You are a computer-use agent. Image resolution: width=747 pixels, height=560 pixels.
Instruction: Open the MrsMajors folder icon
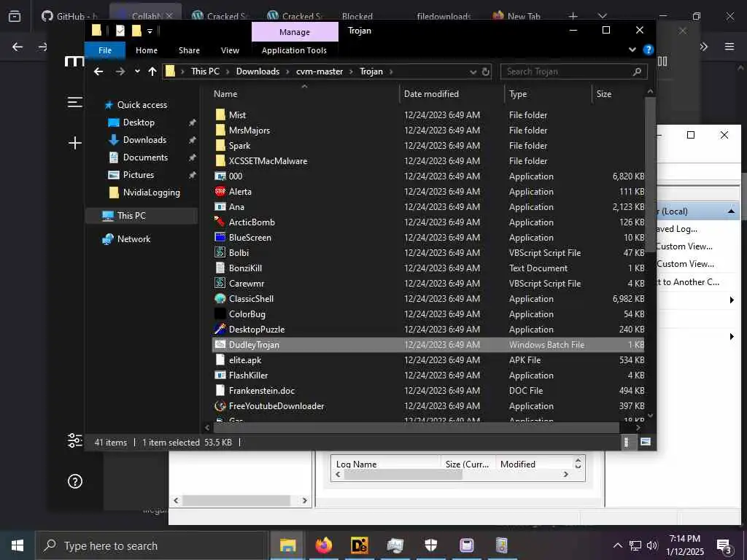[x=220, y=130]
